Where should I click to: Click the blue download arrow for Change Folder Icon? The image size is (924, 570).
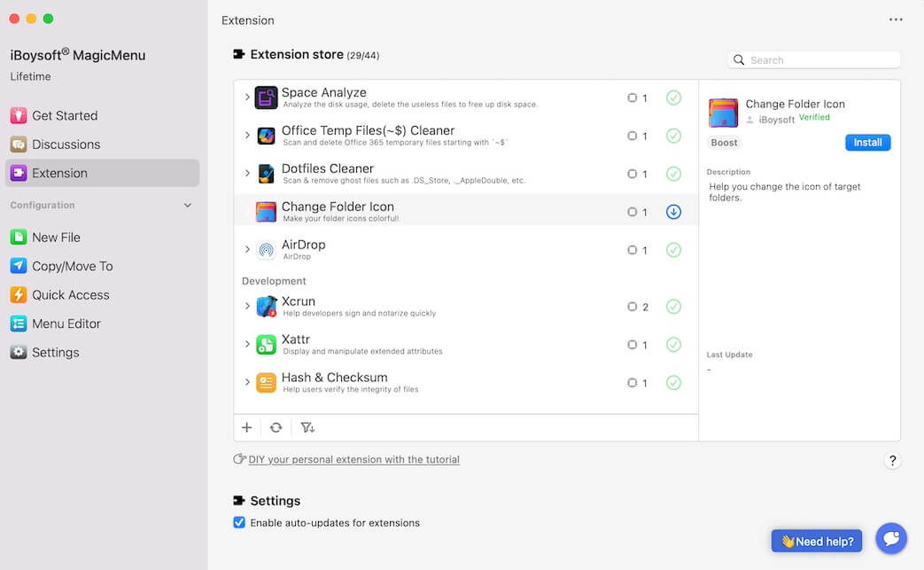click(673, 211)
